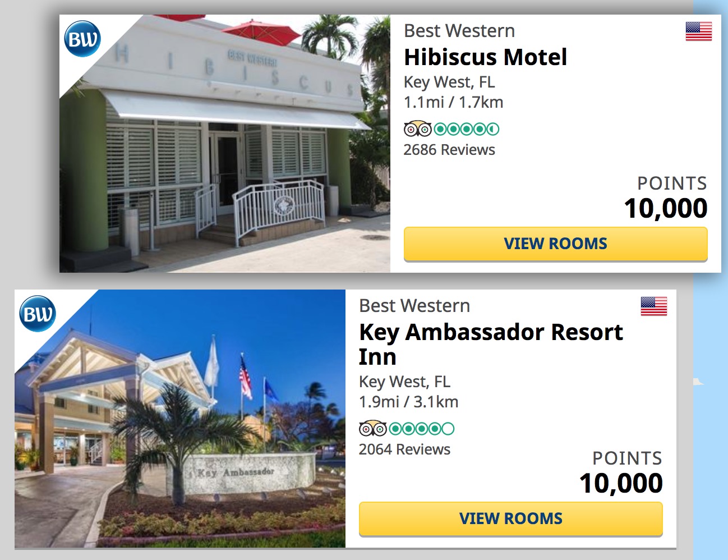Open the 2686 Reviews link
Viewport: 728px width, 560px height.
pyautogui.click(x=449, y=150)
